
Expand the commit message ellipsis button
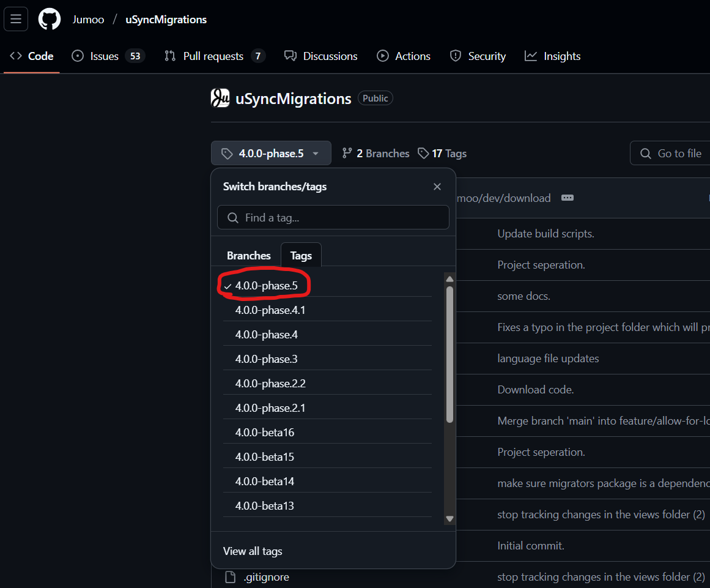(x=568, y=198)
